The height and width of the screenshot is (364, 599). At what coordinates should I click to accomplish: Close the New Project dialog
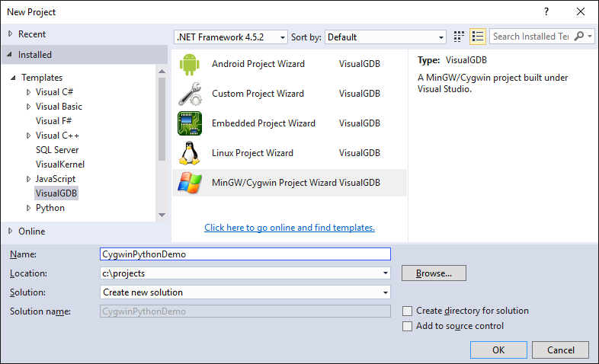[x=581, y=11]
